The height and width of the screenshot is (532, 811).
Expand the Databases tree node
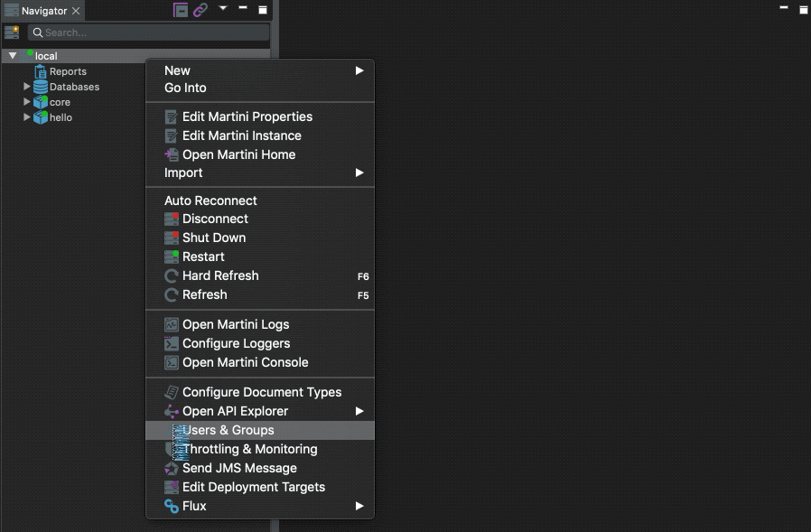click(x=26, y=87)
